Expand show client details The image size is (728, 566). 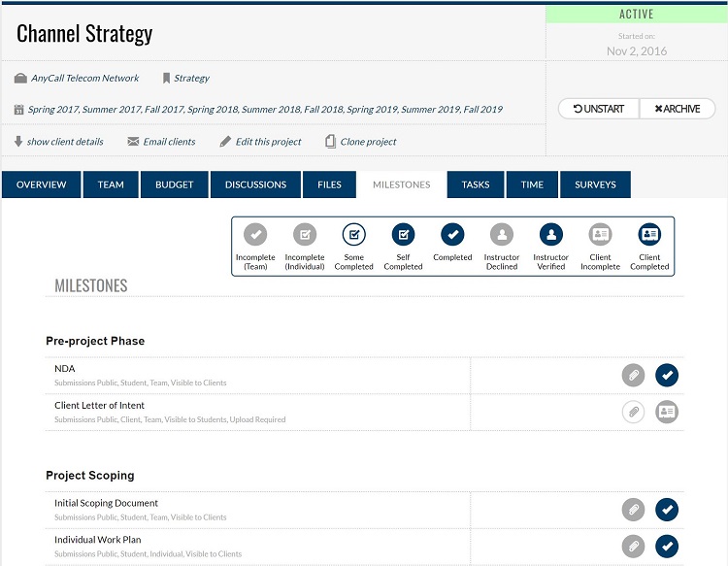click(x=58, y=142)
